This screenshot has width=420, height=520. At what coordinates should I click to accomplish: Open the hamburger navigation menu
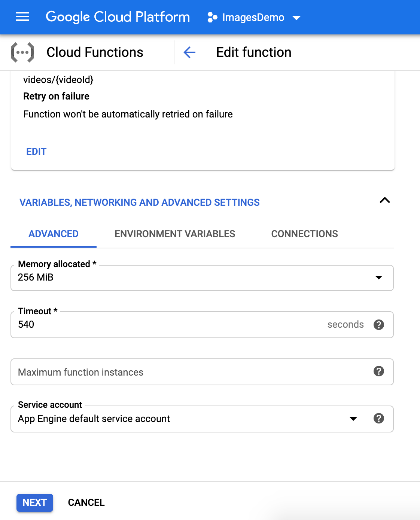coord(22,17)
